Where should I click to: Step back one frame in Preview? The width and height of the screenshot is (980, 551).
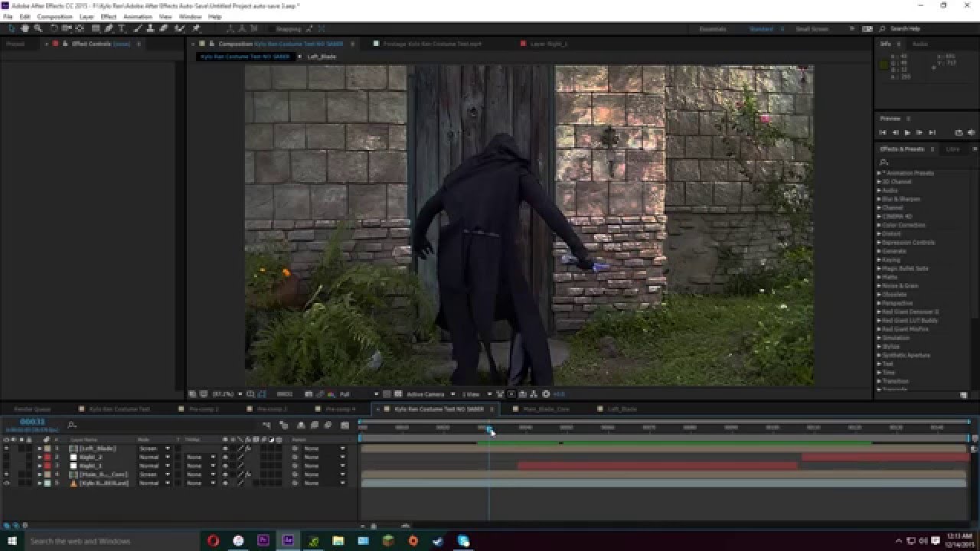[x=895, y=132]
